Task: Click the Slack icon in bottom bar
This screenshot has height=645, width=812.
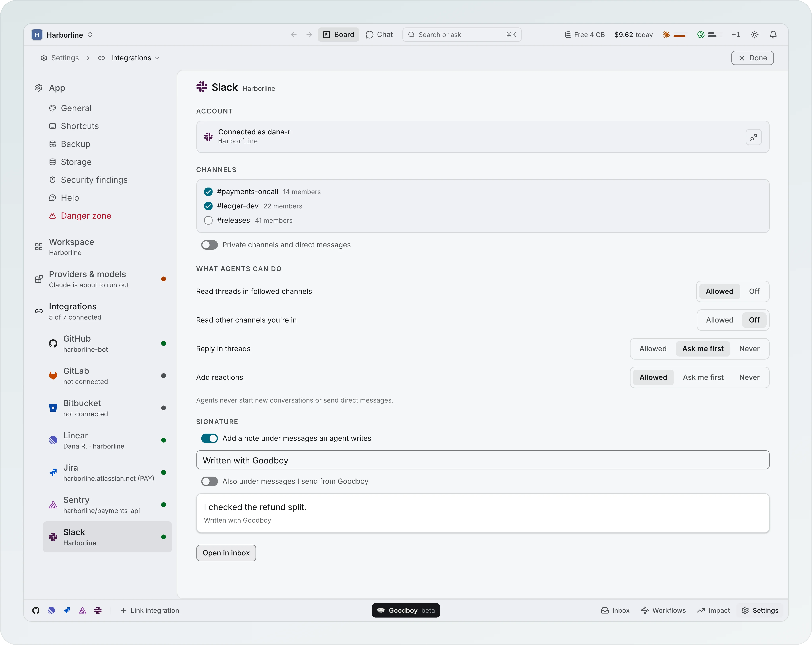Action: point(98,610)
